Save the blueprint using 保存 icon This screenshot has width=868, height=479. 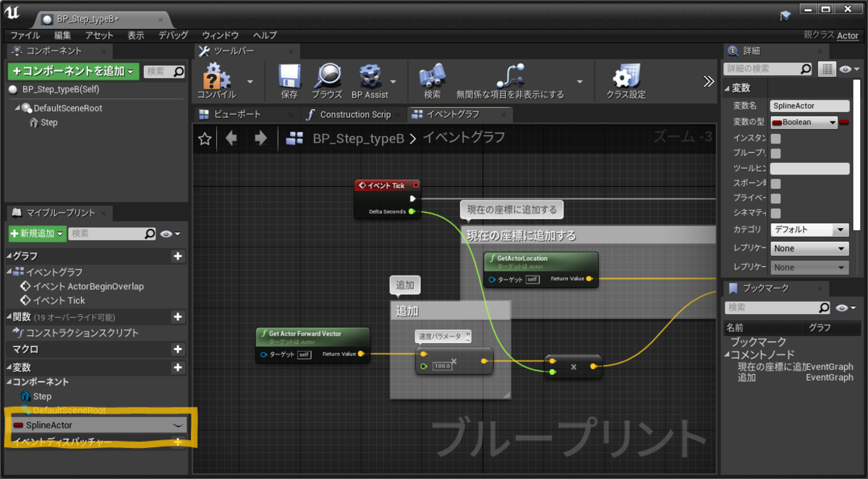pos(289,81)
